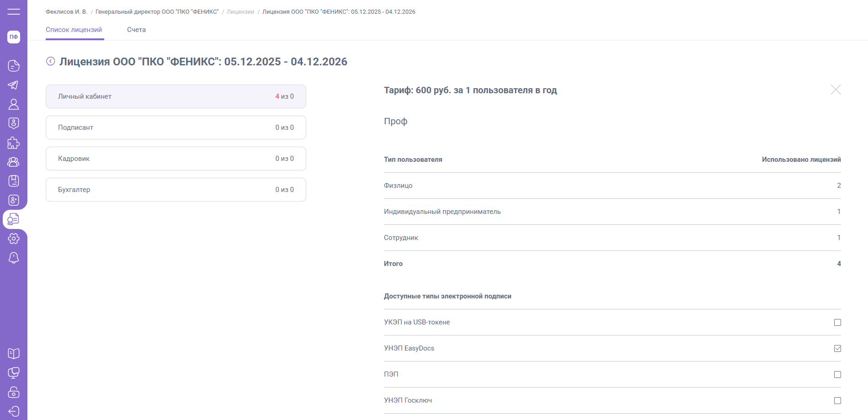868x420 pixels.
Task: Enable УКЭП на USB-токене checkbox
Action: click(x=837, y=322)
